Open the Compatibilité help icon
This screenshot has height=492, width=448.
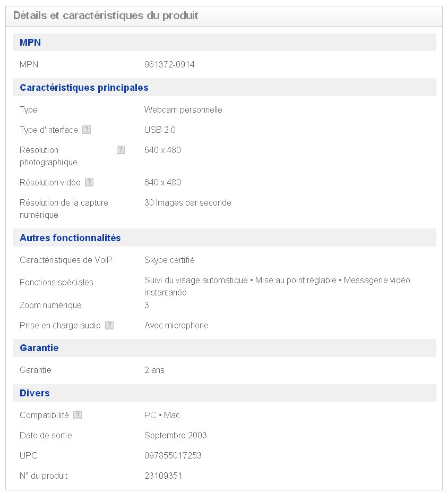(77, 415)
